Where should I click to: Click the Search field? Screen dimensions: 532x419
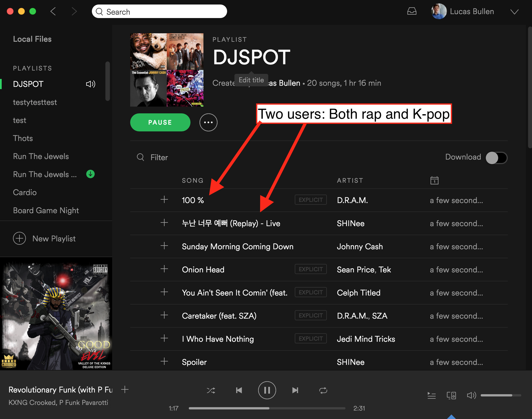(x=159, y=12)
